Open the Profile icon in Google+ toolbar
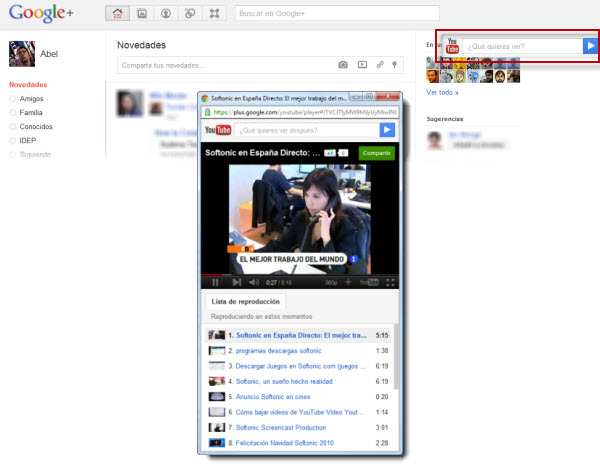600x472 pixels. [166, 14]
